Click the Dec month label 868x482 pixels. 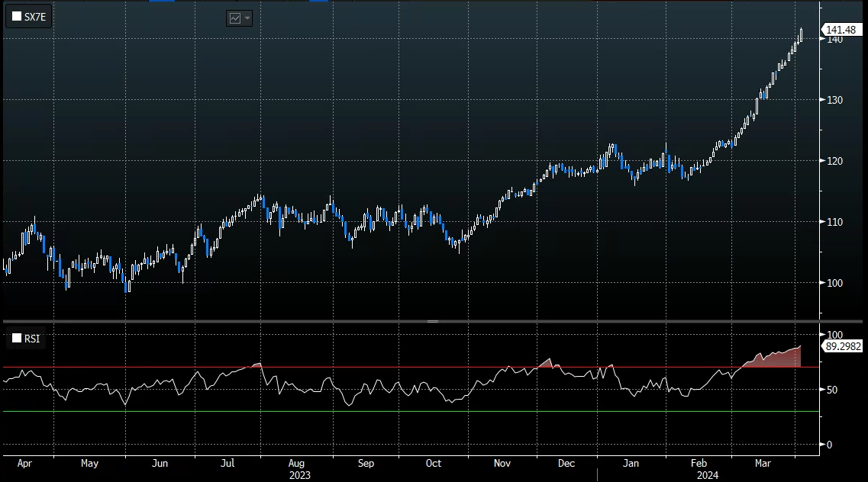click(x=566, y=463)
